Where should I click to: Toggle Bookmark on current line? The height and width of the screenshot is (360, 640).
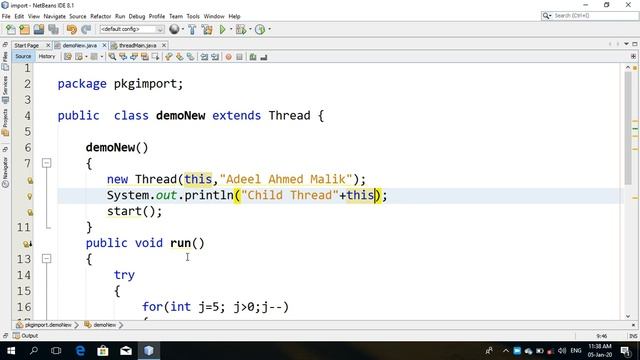[x=190, y=57]
